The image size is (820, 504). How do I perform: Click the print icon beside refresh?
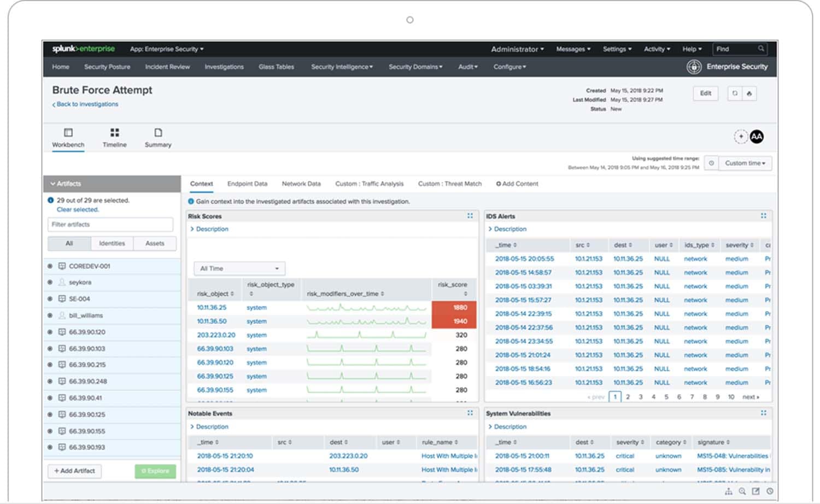point(749,93)
